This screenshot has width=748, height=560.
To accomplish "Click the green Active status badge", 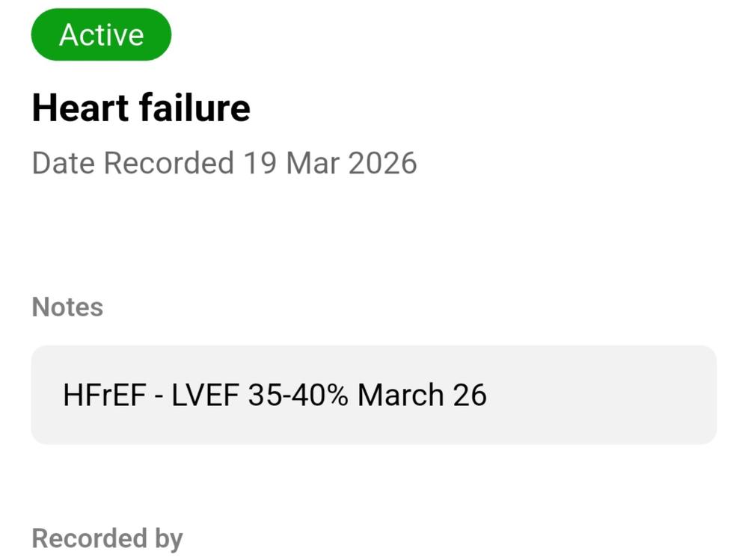I will click(101, 35).
